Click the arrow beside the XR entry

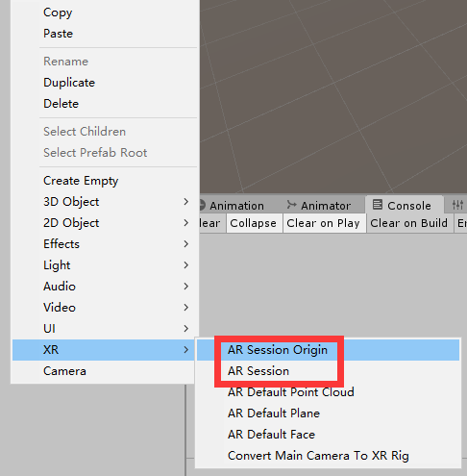point(186,350)
